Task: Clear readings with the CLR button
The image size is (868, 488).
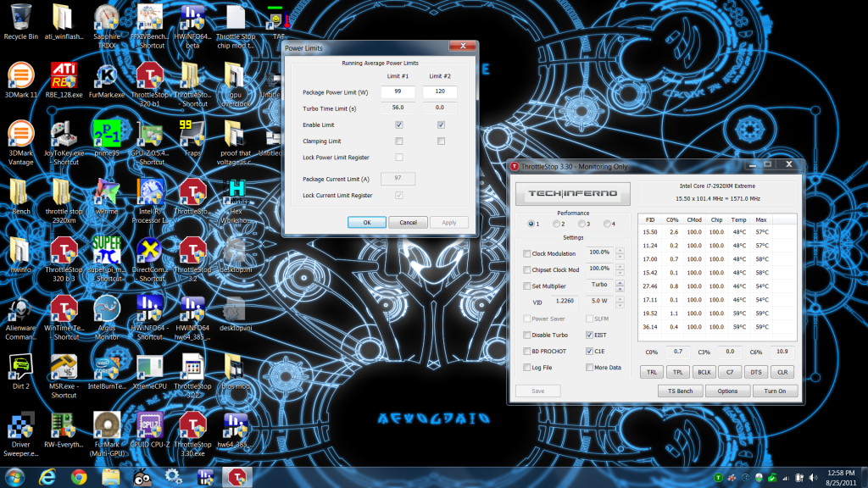Action: [782, 373]
